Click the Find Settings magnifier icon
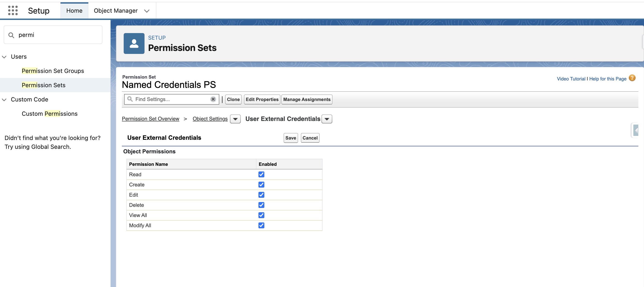The width and height of the screenshot is (644, 287). pos(130,99)
